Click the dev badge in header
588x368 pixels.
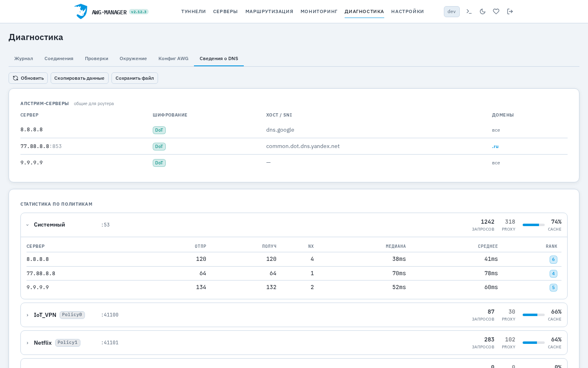click(452, 11)
